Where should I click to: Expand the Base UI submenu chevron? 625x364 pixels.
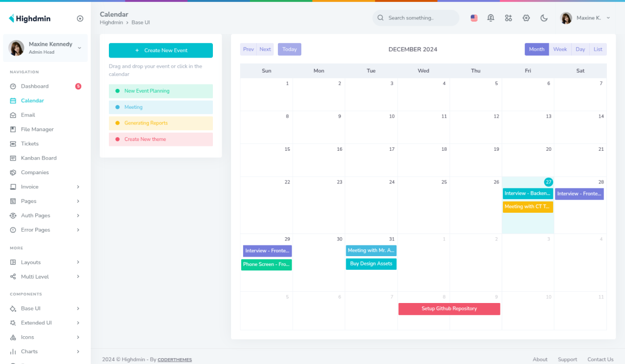pos(78,308)
